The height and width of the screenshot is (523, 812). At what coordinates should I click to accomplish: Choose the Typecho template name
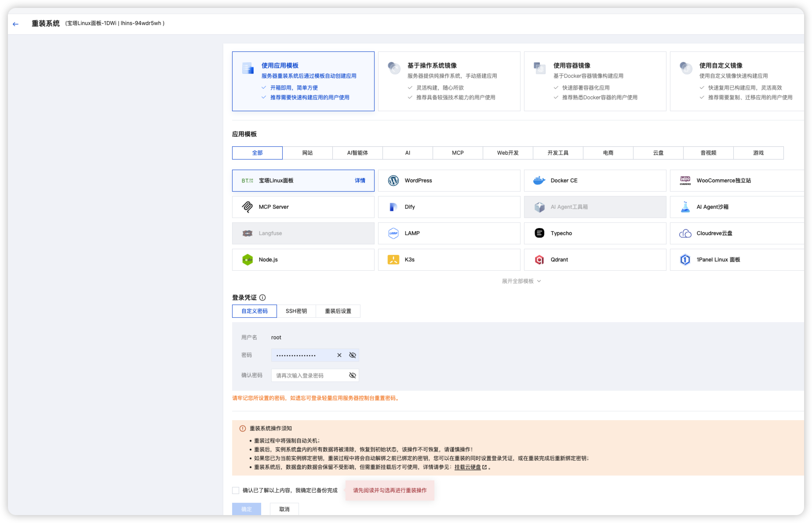[x=561, y=233]
